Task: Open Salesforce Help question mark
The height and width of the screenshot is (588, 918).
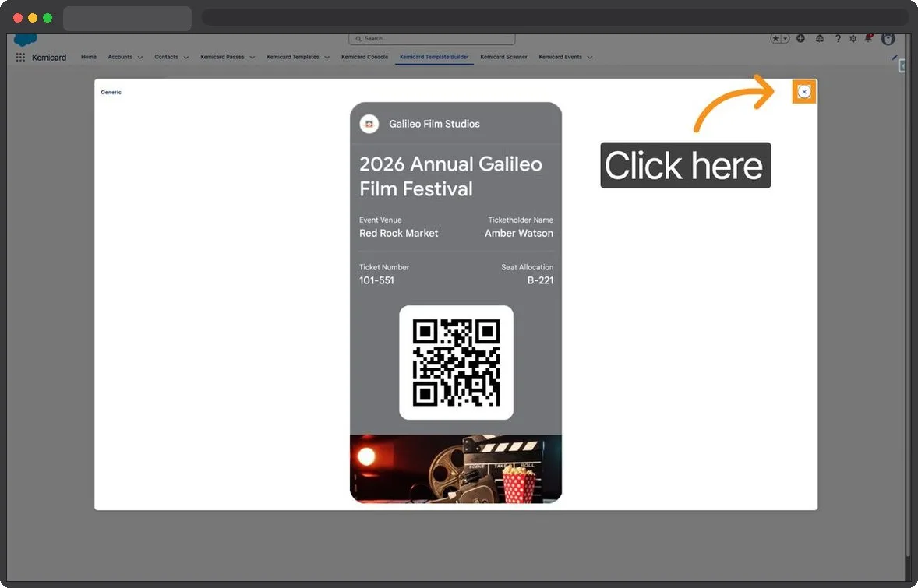Action: tap(838, 39)
